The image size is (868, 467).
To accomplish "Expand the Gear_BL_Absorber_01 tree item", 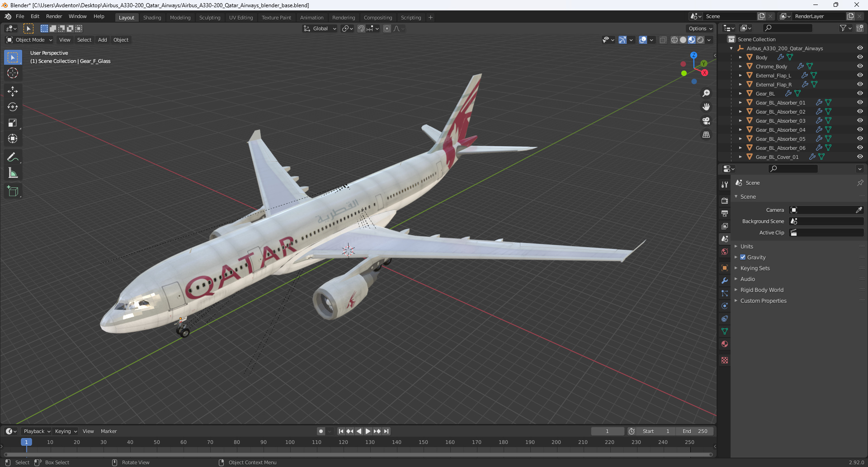I will click(740, 102).
